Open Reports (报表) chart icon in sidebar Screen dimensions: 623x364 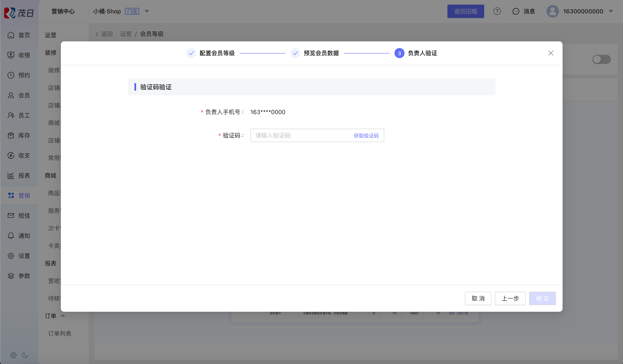11,176
